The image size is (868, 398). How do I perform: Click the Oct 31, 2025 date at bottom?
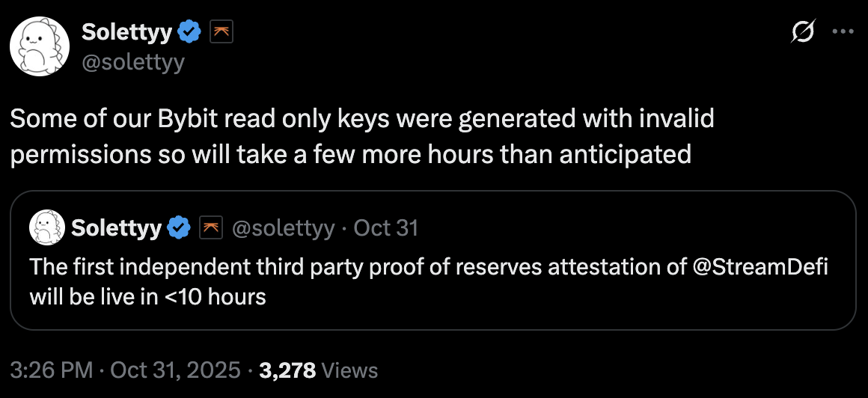tap(176, 370)
